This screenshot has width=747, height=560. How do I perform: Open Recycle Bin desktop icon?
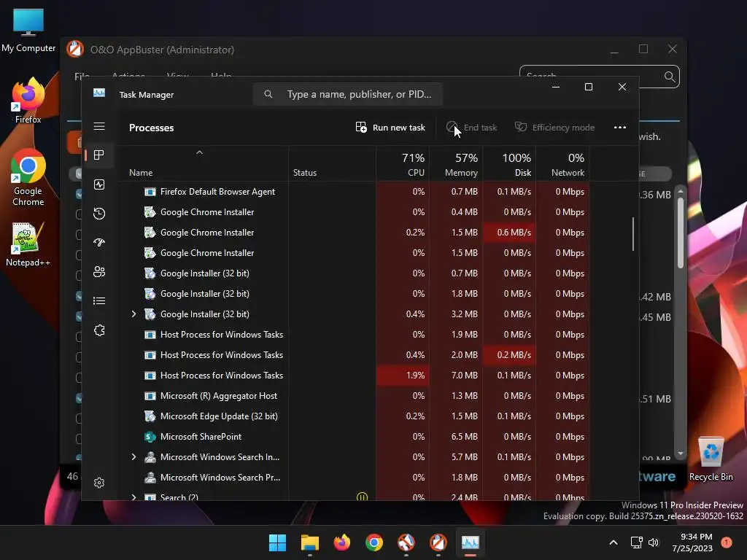pyautogui.click(x=711, y=459)
